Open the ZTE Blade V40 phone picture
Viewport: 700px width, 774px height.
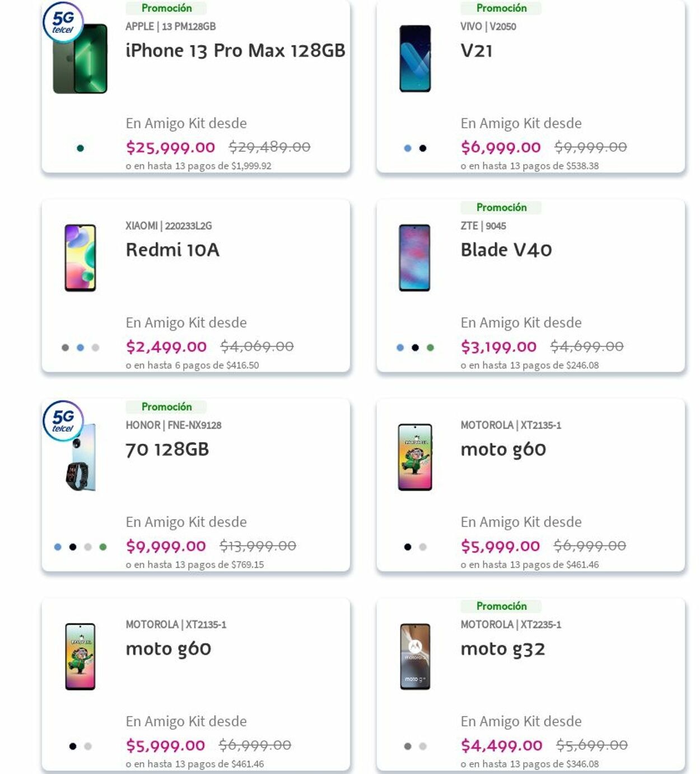[415, 258]
